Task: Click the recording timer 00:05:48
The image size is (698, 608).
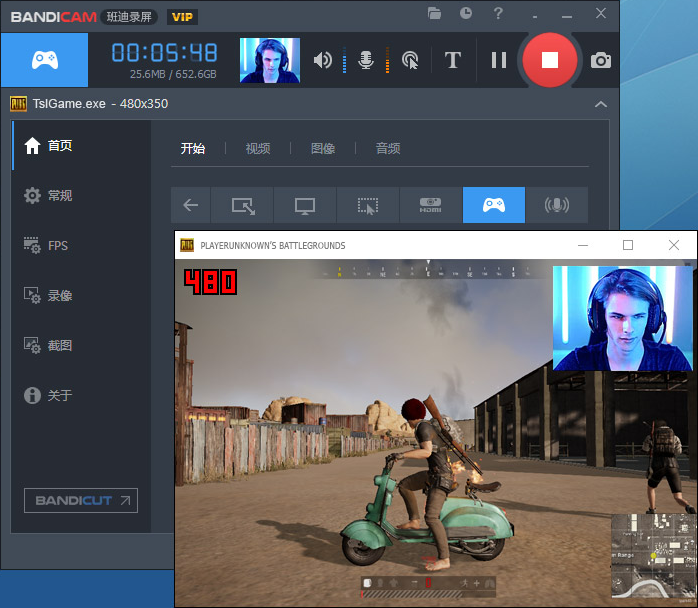Action: [x=164, y=53]
